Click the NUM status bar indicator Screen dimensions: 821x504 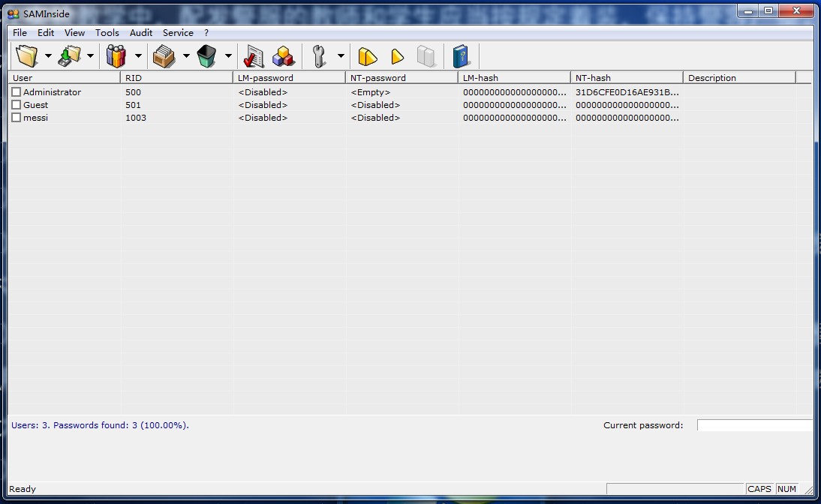click(787, 489)
